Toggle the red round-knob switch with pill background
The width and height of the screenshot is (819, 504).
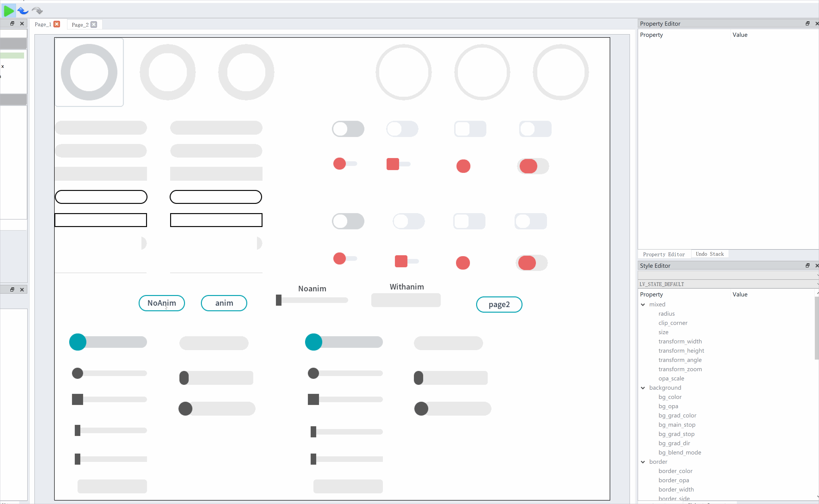533,166
